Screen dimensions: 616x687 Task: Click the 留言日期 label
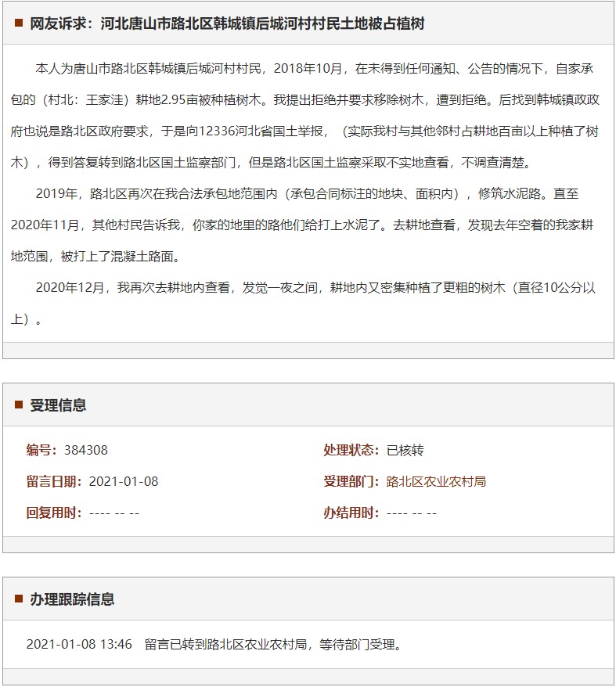pyautogui.click(x=54, y=481)
